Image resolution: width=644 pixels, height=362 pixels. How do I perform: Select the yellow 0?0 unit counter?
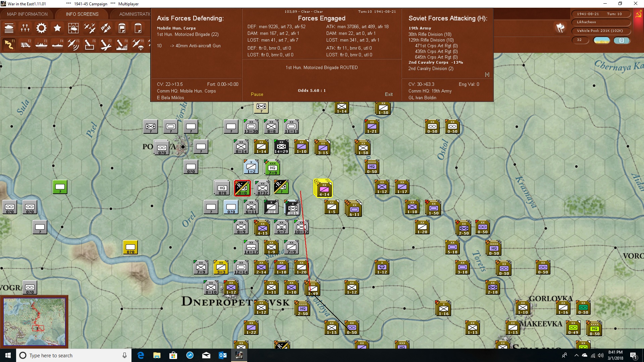[x=130, y=247]
